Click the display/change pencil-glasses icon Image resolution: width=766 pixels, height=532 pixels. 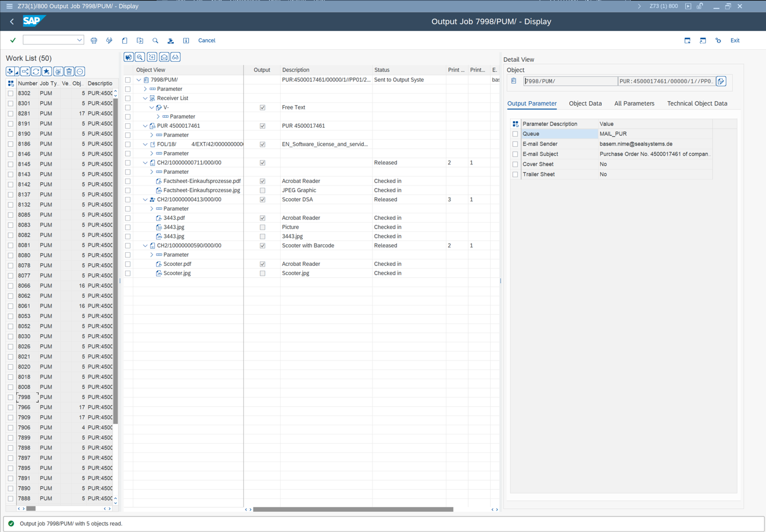tap(109, 41)
